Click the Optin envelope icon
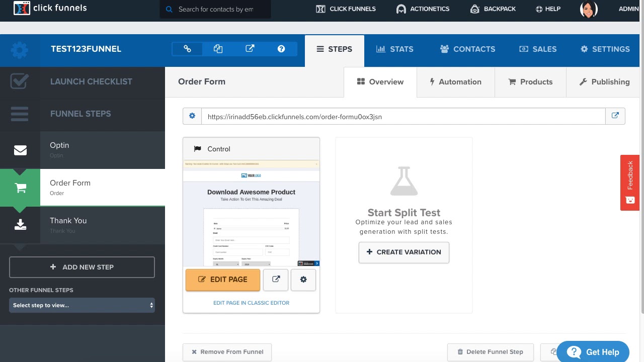 tap(20, 150)
